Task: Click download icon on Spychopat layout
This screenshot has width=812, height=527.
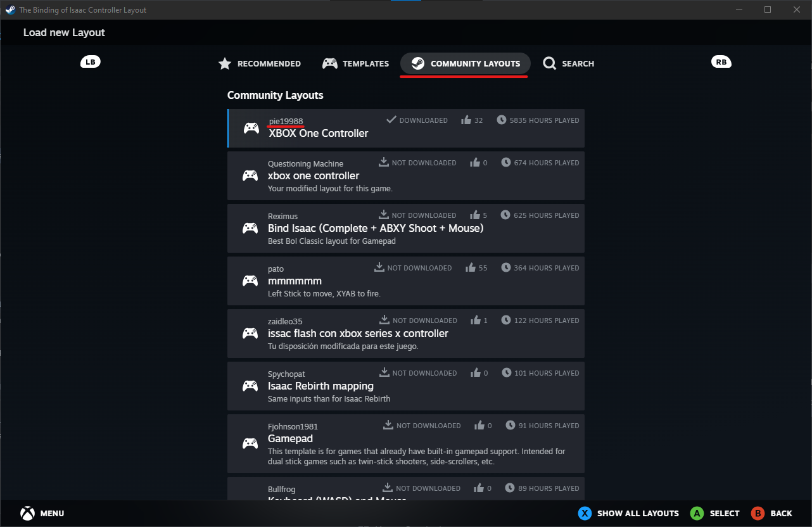Action: 384,372
